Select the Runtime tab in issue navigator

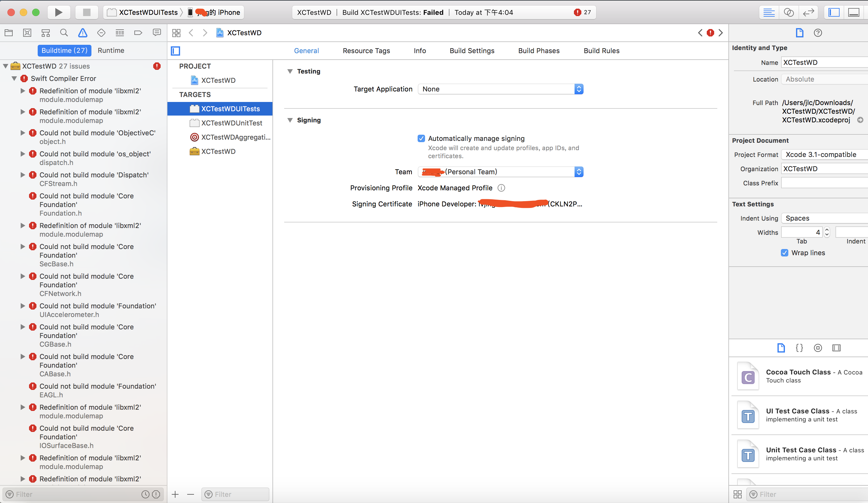pos(111,50)
